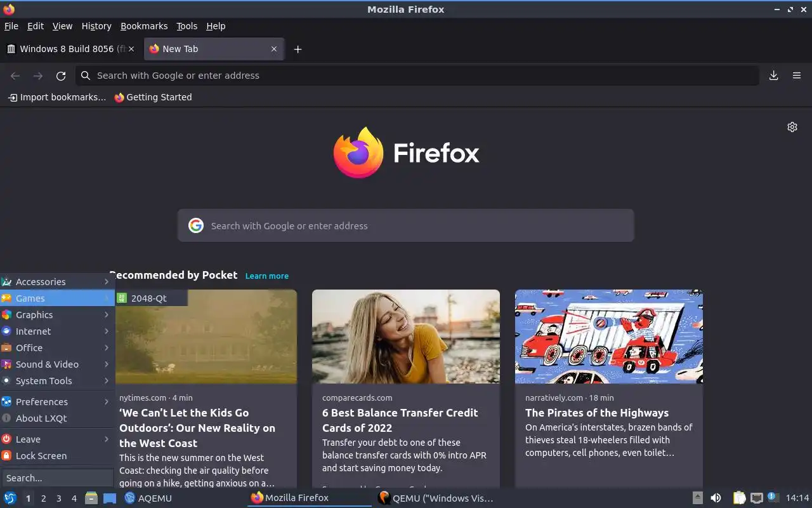The height and width of the screenshot is (508, 812).
Task: Click the panel clock showing 14:14
Action: [x=797, y=498]
